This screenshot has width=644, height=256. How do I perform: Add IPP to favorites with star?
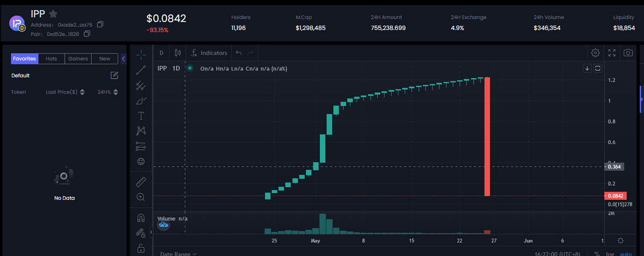(x=53, y=13)
